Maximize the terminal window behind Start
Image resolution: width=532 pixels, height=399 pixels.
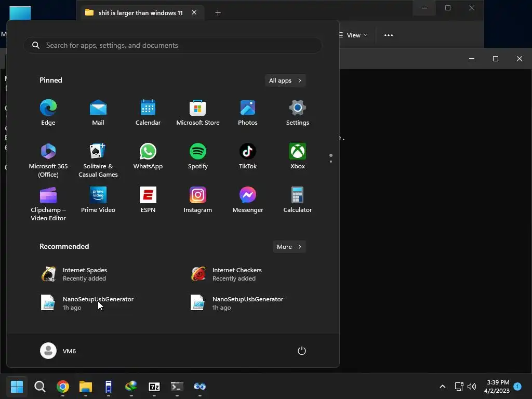[x=495, y=59]
